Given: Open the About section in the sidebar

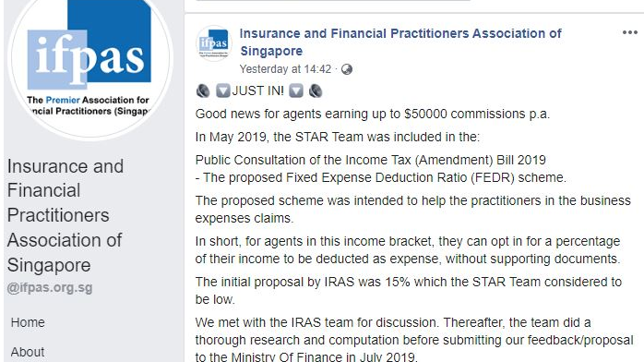Looking at the screenshot, I should coord(28,352).
